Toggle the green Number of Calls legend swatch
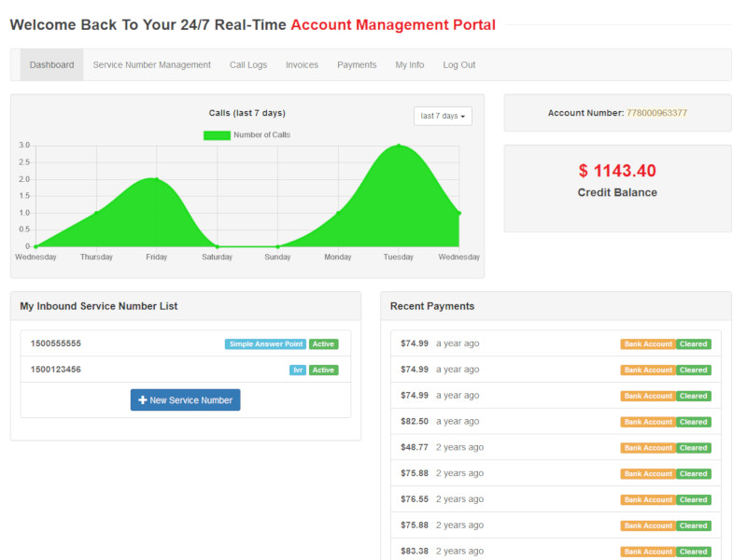This screenshot has width=747, height=560. click(x=217, y=135)
